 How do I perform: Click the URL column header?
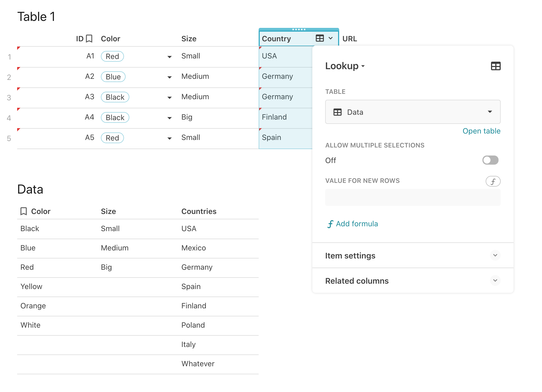(350, 39)
